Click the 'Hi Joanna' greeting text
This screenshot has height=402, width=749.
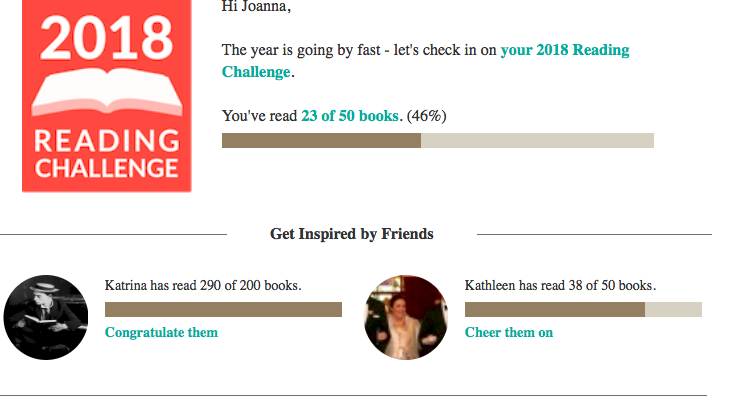pyautogui.click(x=256, y=7)
